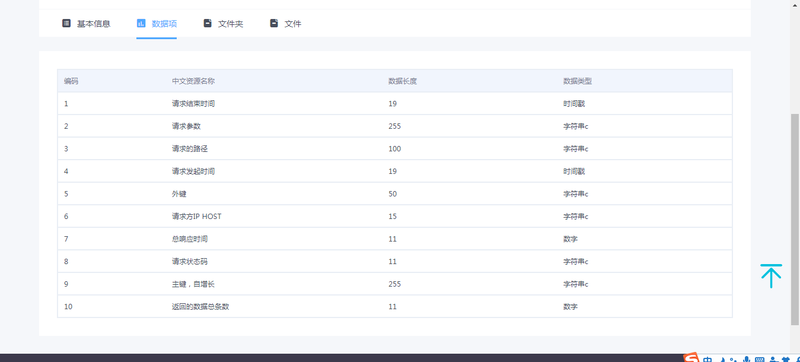Open the 基本信息 tab

[86, 23]
